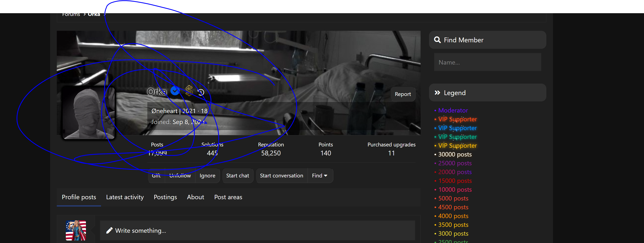The width and height of the screenshot is (644, 243).
Task: Open the Latest activity tab
Action: tap(125, 197)
